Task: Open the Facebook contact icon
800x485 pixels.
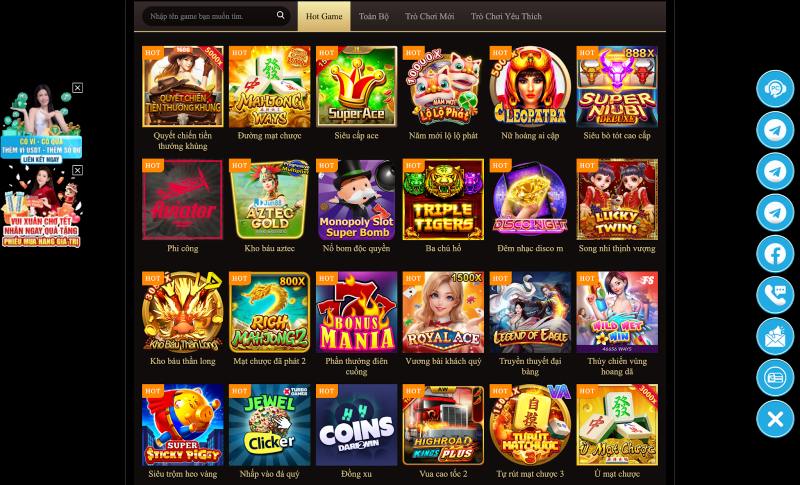Action: pyautogui.click(x=775, y=254)
